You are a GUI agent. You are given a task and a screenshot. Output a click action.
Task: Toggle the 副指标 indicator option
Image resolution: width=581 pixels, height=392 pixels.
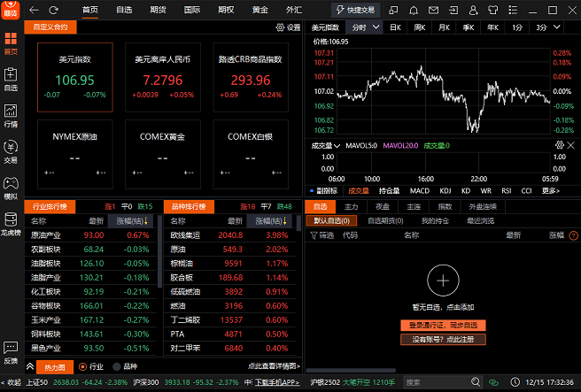click(323, 190)
